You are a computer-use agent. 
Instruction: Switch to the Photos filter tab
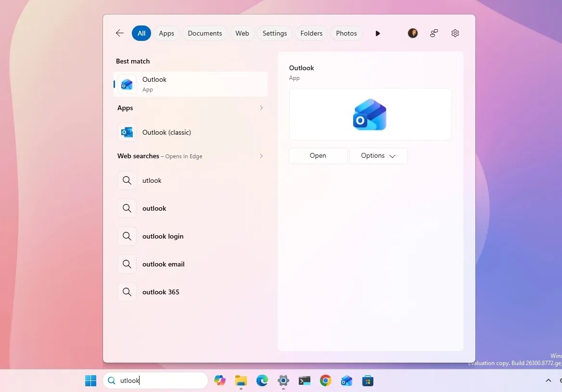pos(346,33)
